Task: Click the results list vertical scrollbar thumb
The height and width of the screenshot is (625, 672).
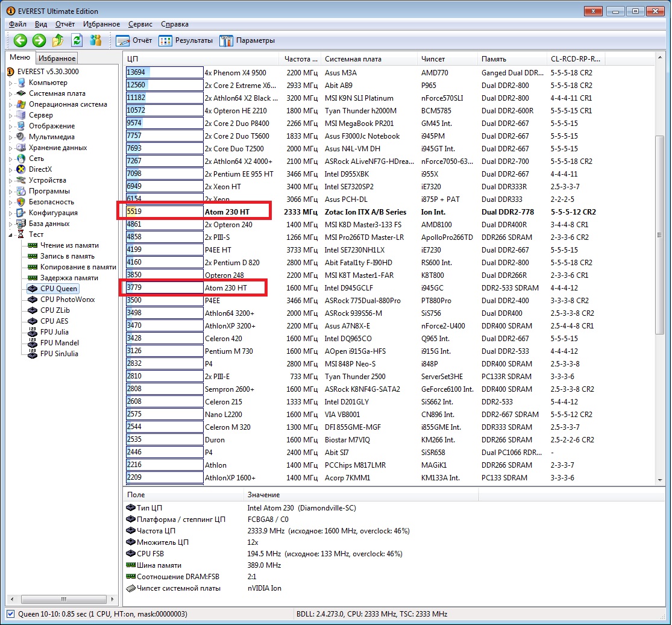Action: 659,235
